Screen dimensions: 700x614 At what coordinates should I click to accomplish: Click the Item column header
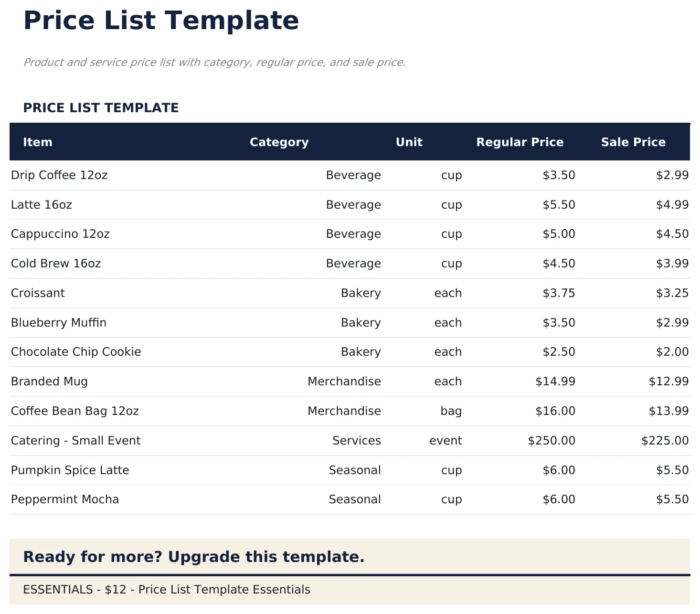point(37,142)
